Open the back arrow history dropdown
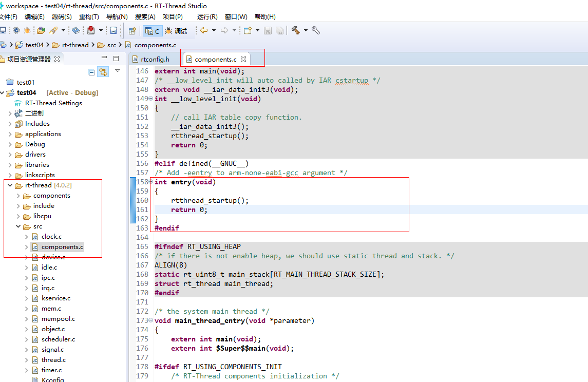 [214, 30]
